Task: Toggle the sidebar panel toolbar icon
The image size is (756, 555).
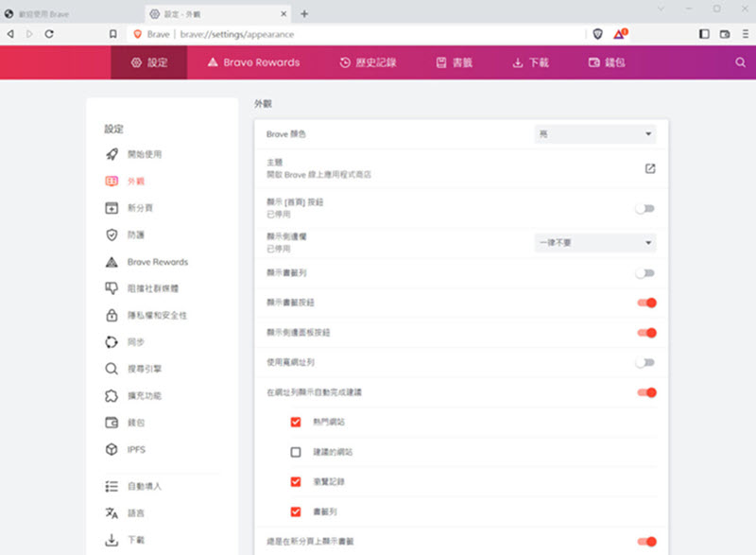Action: (704, 34)
